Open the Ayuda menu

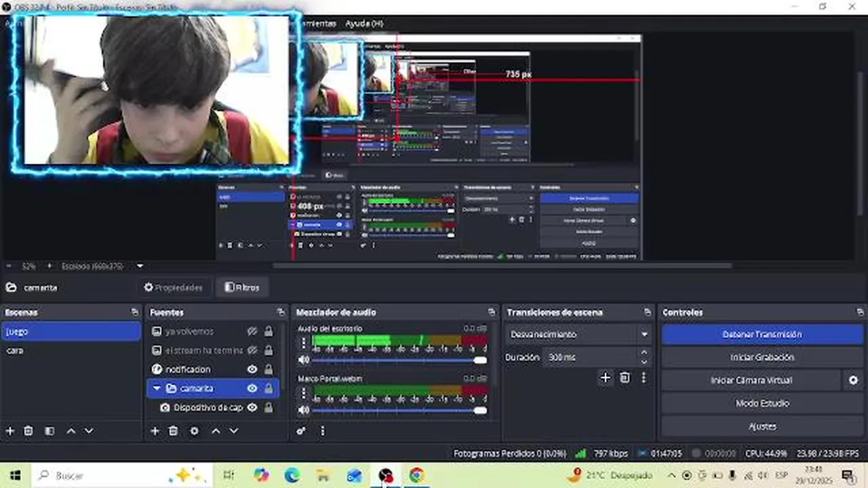pos(364,23)
